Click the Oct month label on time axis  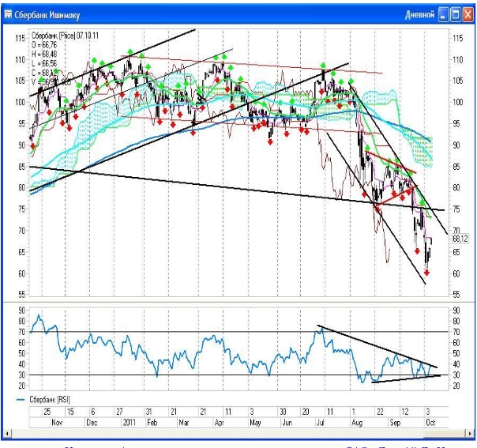(430, 423)
